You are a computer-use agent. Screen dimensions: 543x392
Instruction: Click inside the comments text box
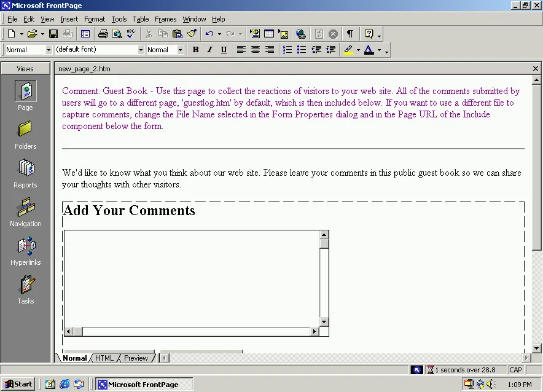190,276
